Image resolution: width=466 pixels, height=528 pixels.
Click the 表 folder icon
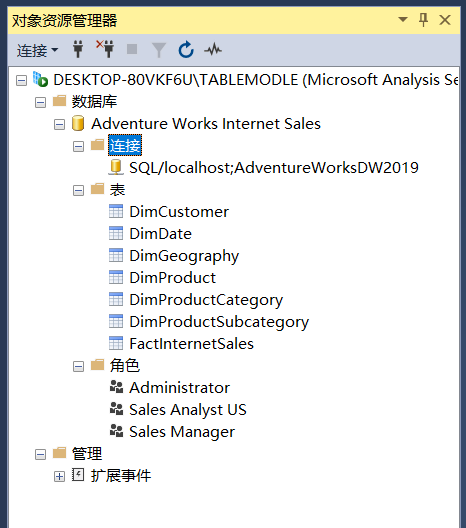98,189
